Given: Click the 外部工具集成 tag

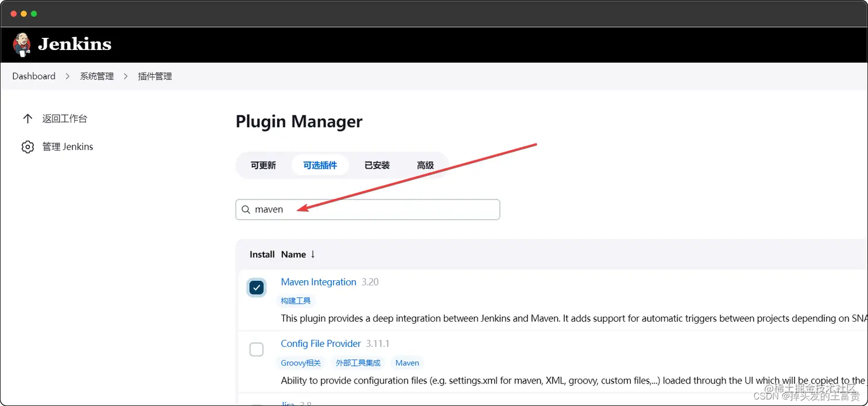Looking at the screenshot, I should (358, 363).
